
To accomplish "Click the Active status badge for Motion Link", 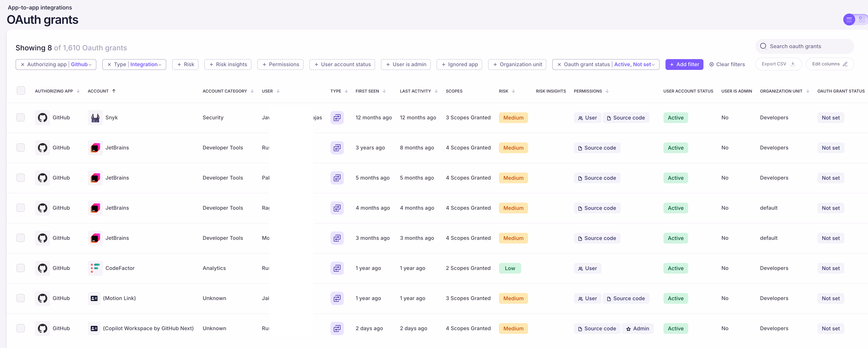I will tap(676, 298).
